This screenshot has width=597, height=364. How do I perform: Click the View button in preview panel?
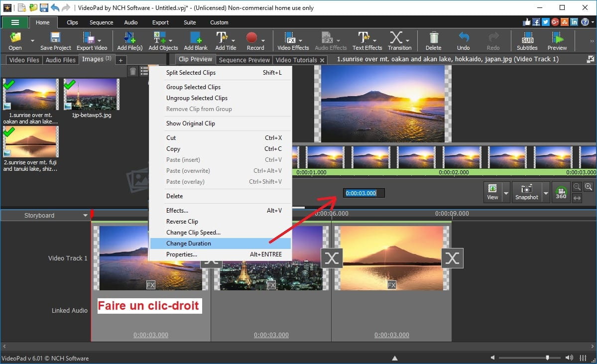tap(492, 192)
